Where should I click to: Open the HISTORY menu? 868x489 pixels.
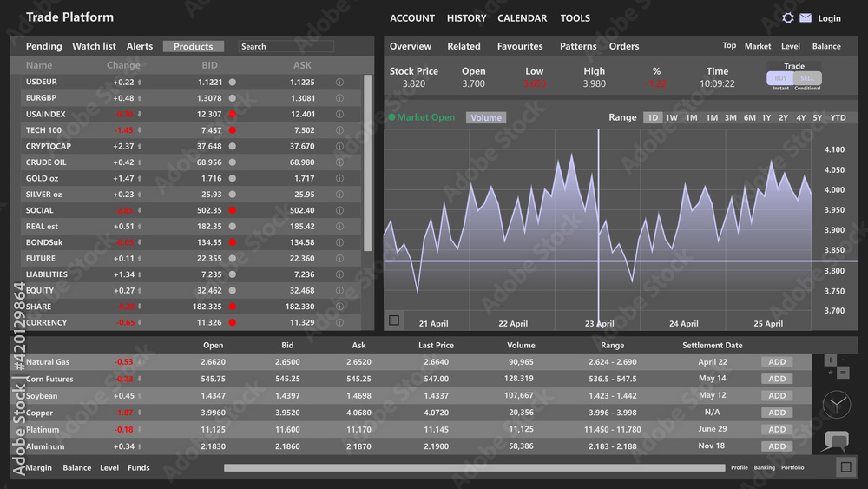[x=467, y=18]
